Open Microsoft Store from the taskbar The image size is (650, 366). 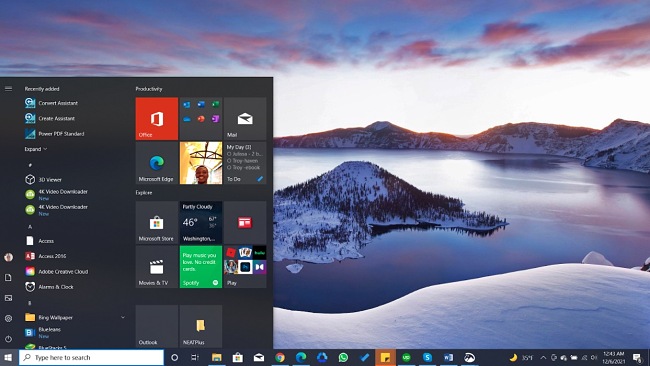(x=238, y=357)
